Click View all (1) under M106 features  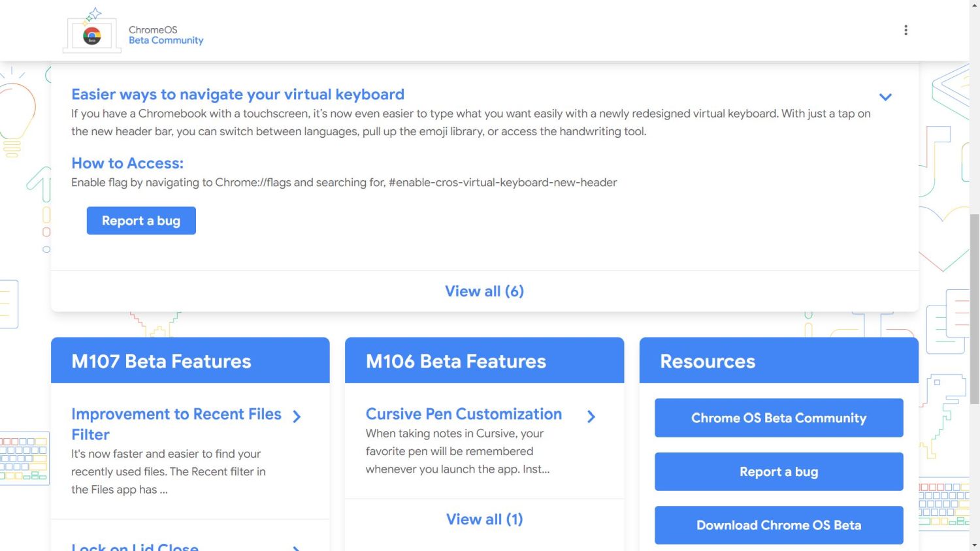(x=484, y=519)
